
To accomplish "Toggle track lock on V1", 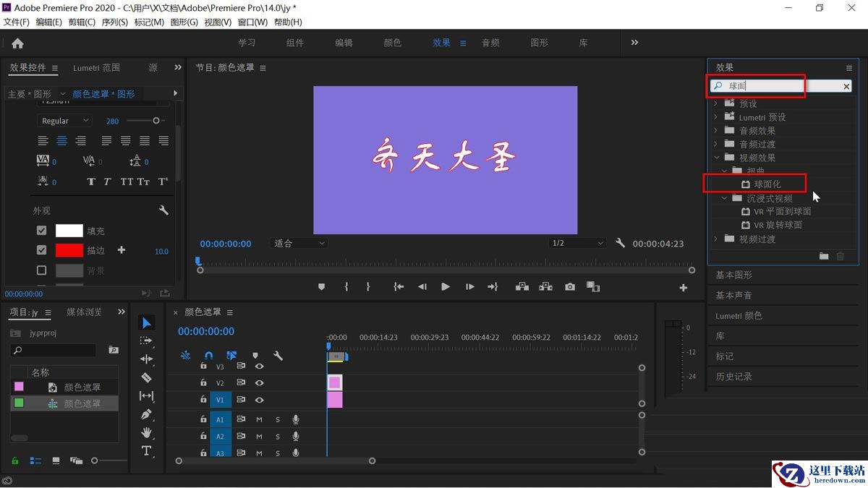I will point(203,399).
